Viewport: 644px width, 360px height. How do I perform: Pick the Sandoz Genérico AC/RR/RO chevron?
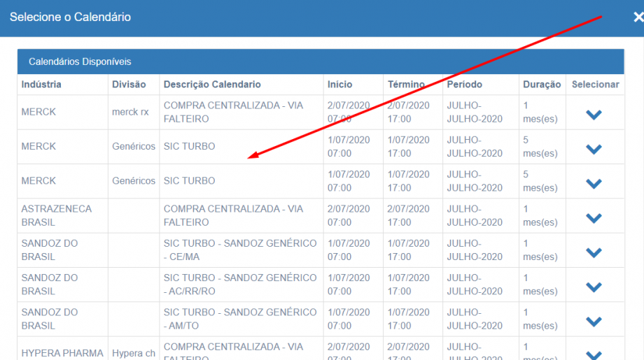[594, 287]
